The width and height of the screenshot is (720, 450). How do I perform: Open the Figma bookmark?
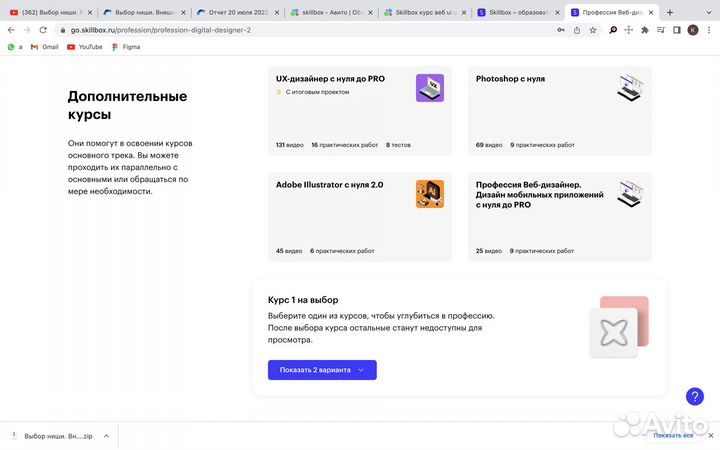tap(126, 47)
